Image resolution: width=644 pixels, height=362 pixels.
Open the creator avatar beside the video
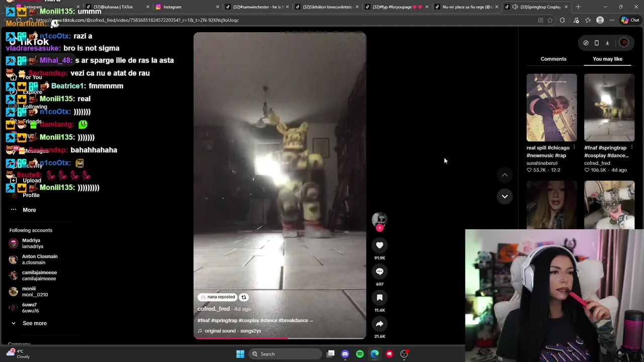[x=379, y=220]
